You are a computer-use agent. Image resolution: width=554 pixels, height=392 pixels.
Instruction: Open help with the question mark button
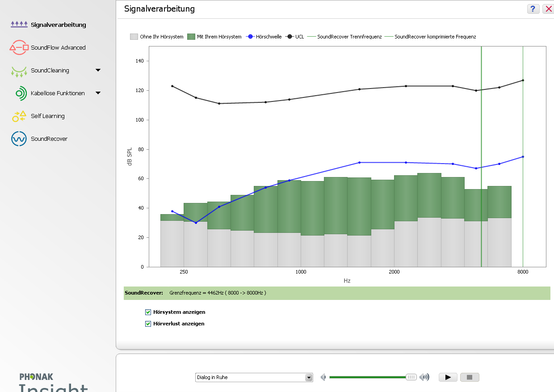[533, 9]
